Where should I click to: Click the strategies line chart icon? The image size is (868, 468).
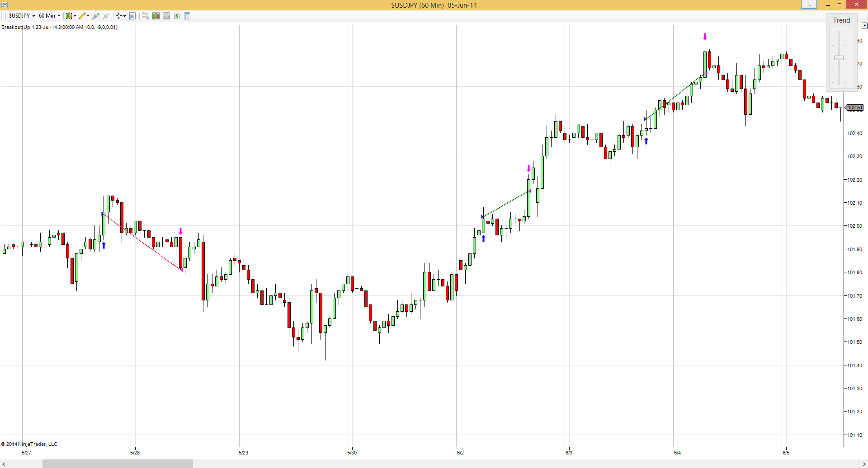click(166, 16)
